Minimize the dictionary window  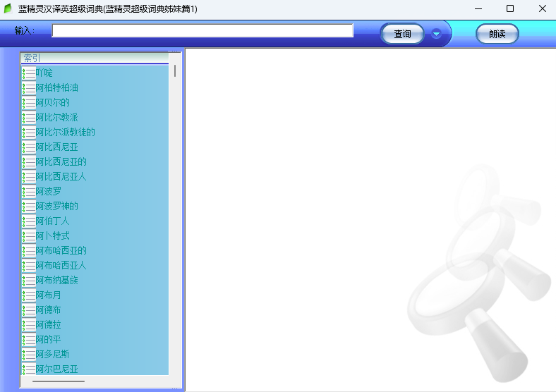tap(478, 8)
